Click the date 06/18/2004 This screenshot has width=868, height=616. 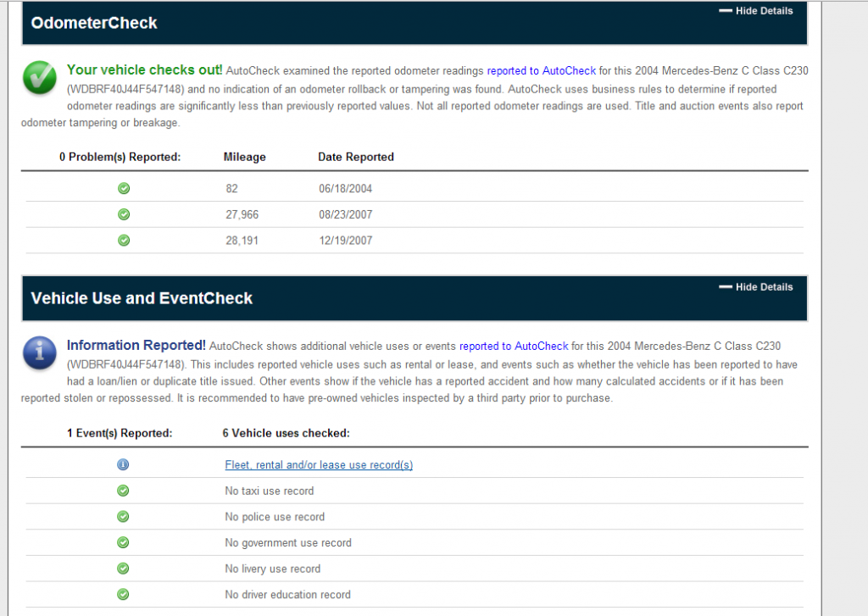click(346, 189)
